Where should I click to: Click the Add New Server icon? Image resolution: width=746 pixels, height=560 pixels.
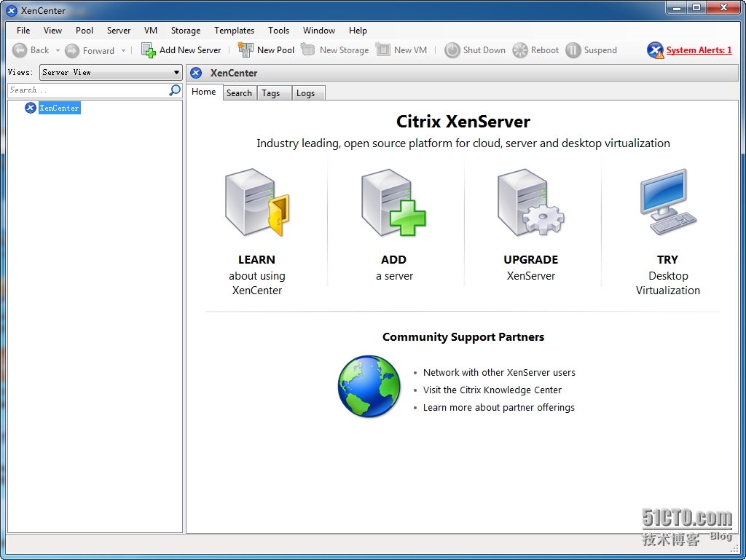149,50
